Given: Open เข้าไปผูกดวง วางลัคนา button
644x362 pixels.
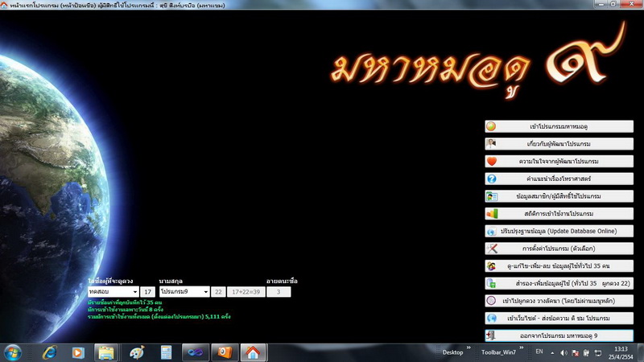Looking at the screenshot, I should [x=559, y=301].
